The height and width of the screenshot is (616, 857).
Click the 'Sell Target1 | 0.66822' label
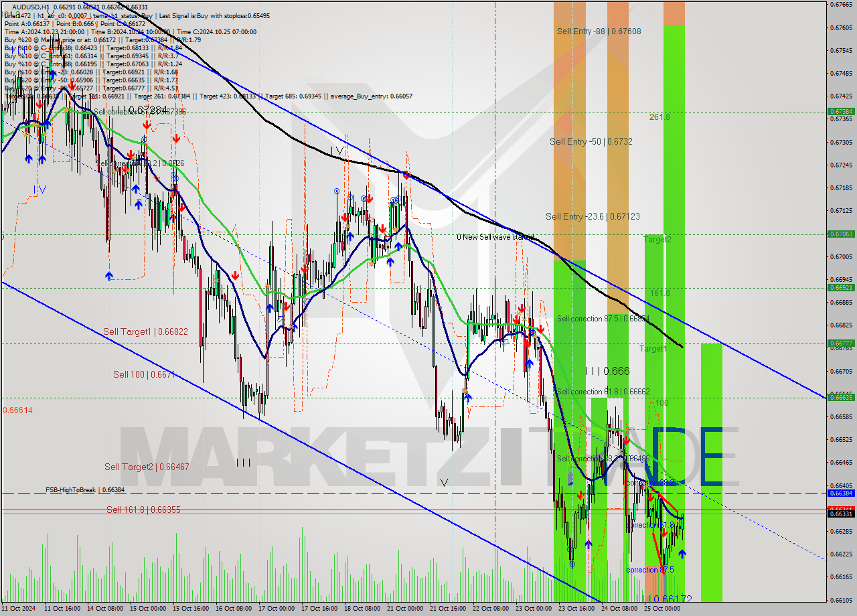pyautogui.click(x=145, y=331)
